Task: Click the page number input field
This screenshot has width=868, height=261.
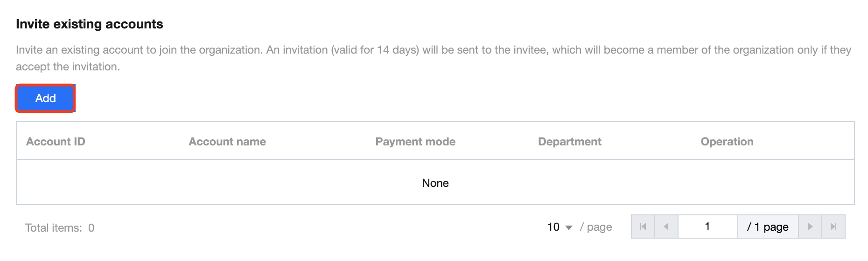Action: click(x=707, y=227)
